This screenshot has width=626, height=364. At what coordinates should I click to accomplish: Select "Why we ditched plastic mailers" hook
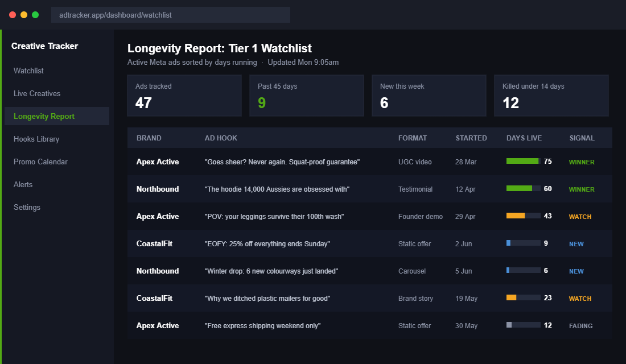pos(267,298)
